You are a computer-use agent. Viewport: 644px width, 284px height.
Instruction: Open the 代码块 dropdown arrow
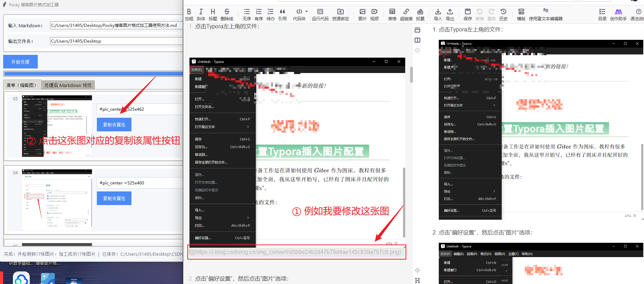[x=307, y=12]
